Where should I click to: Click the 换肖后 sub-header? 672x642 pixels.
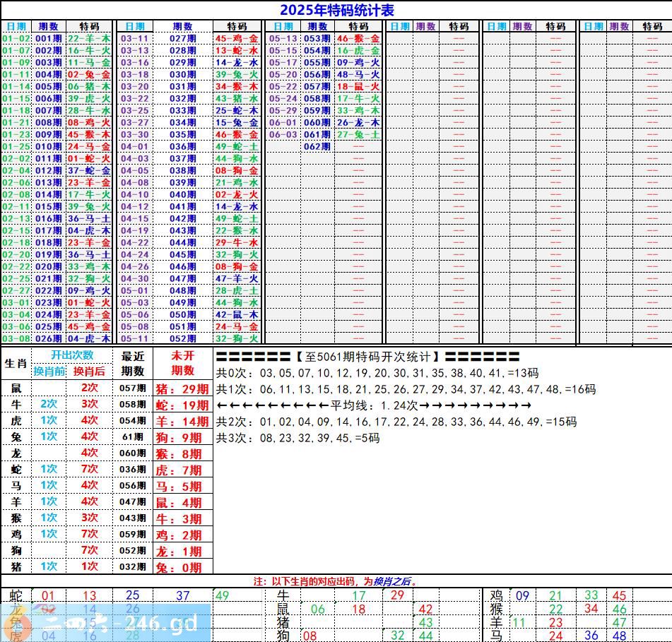click(x=90, y=371)
